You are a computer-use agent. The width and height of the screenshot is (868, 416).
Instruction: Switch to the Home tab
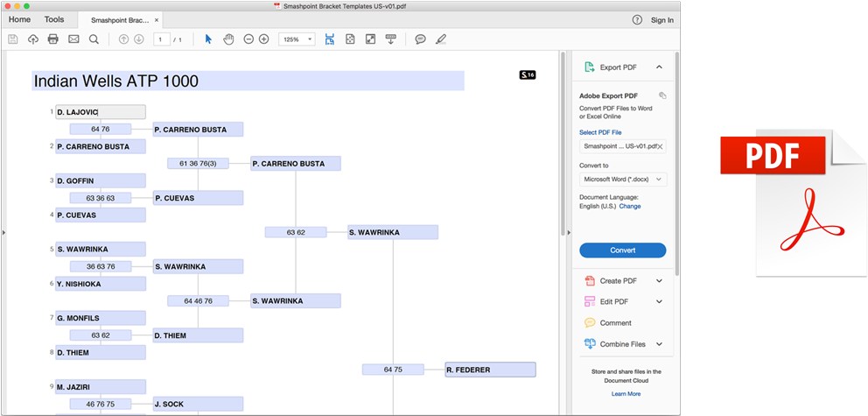click(19, 19)
